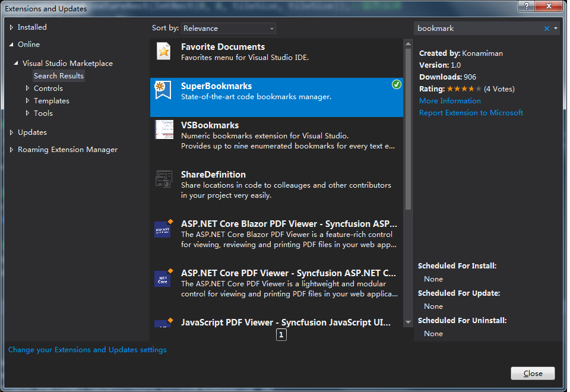570x392 pixels.
Task: Expand the Roaming Extension Manager category
Action: (11, 150)
